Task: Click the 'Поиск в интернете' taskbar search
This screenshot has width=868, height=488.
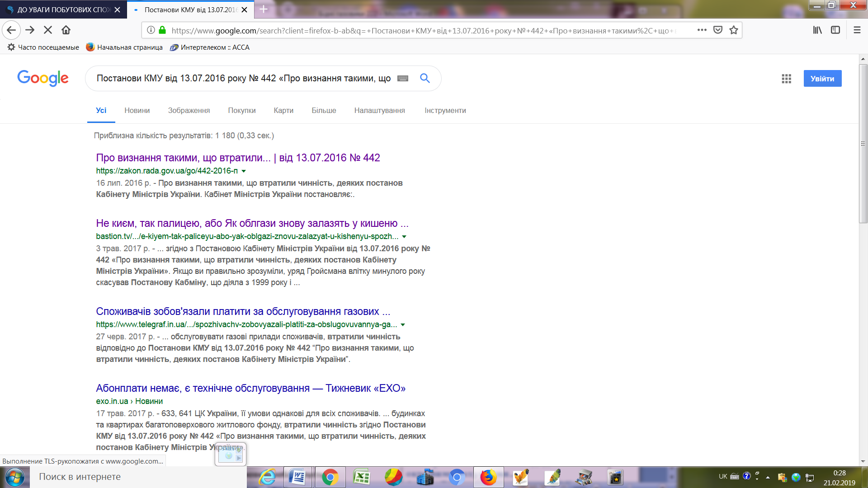Action: pos(138,477)
